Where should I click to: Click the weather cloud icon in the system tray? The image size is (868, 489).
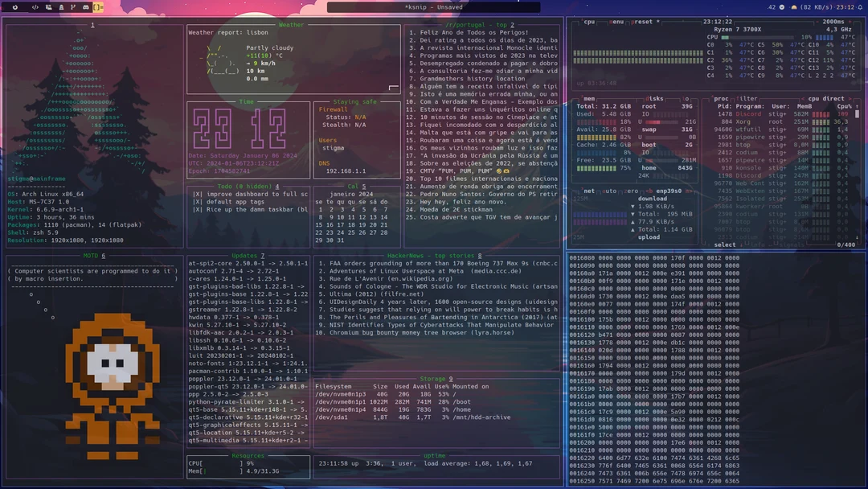pyautogui.click(x=793, y=6)
